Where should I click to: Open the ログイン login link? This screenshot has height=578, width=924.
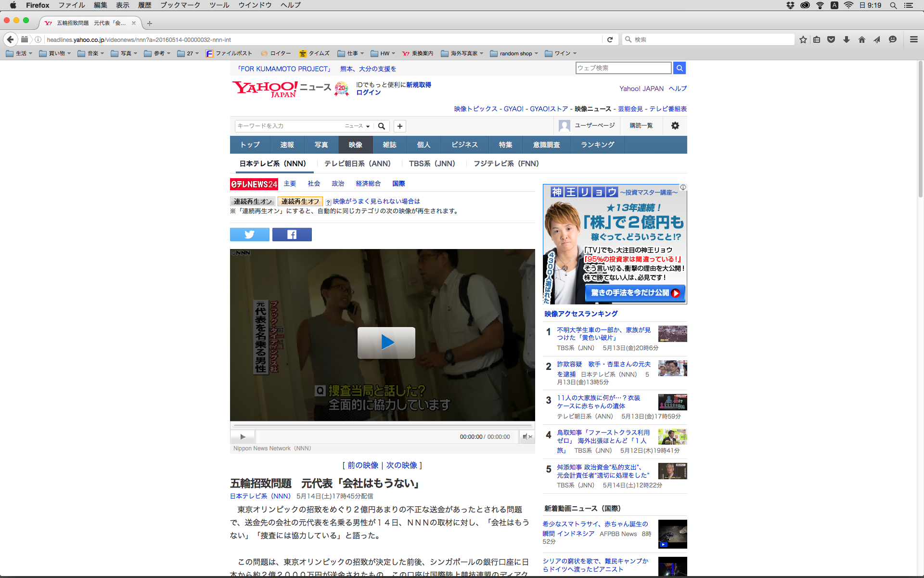pyautogui.click(x=368, y=92)
